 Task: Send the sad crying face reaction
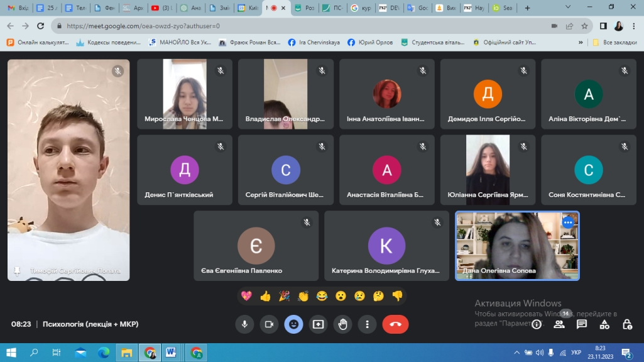(359, 296)
